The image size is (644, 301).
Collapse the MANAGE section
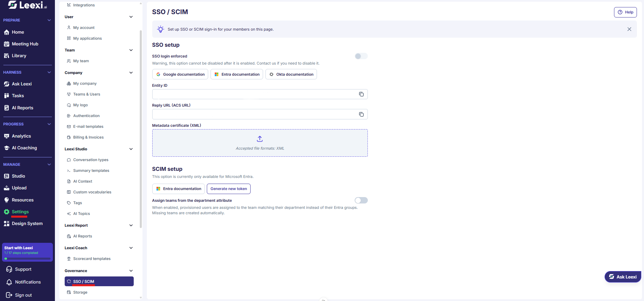49,164
